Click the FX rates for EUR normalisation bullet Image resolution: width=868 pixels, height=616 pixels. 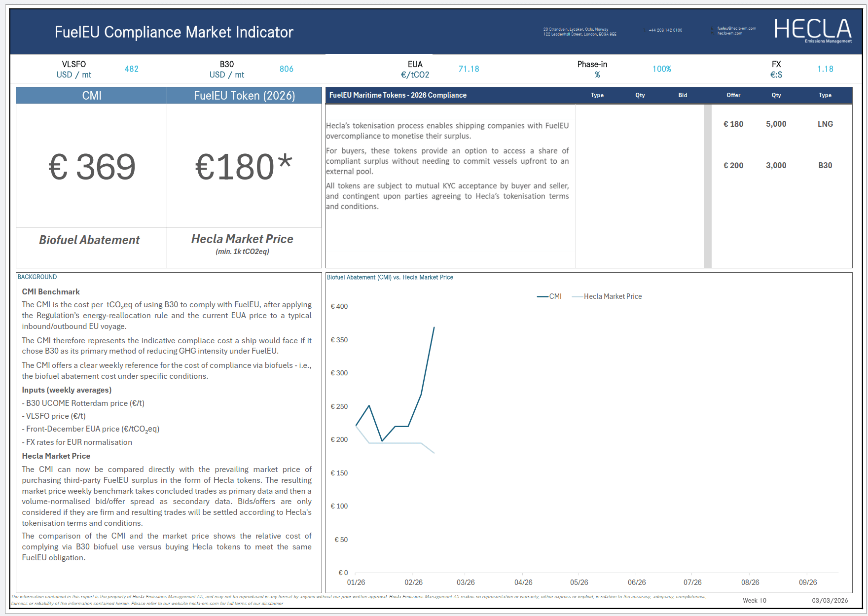point(77,442)
